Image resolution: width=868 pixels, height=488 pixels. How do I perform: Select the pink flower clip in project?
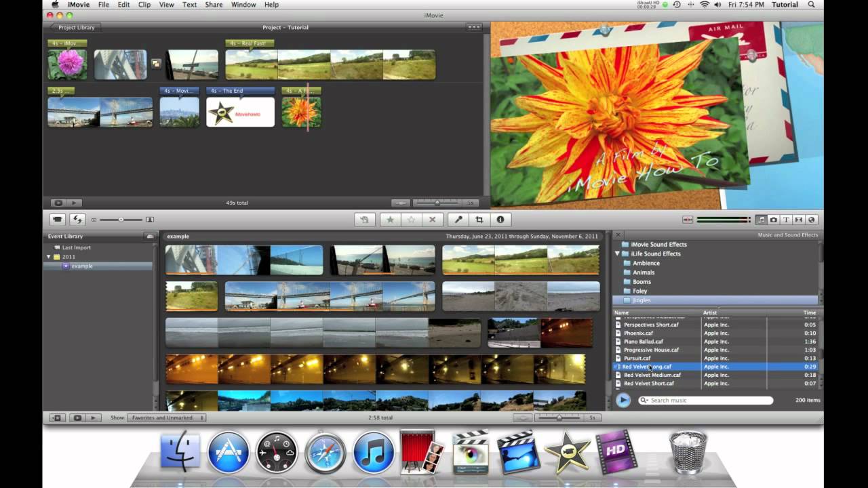(x=67, y=65)
